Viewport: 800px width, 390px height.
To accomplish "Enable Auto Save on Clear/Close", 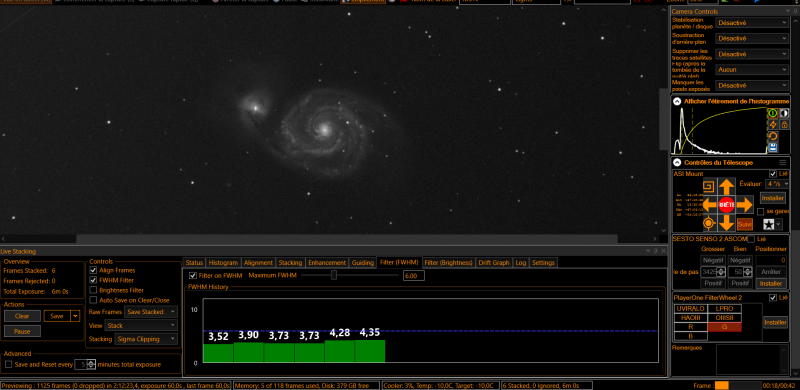I will (x=93, y=300).
